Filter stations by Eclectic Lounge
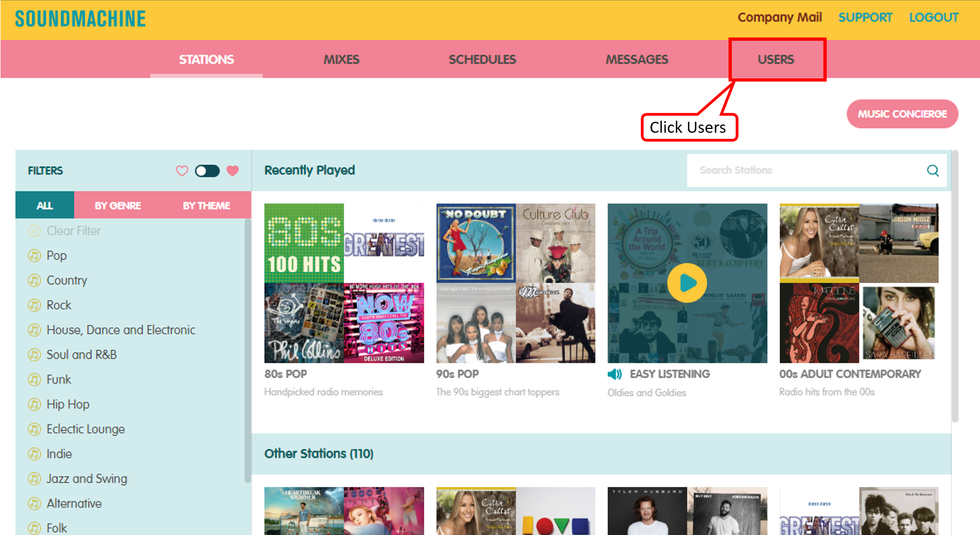The image size is (980, 535). point(85,429)
